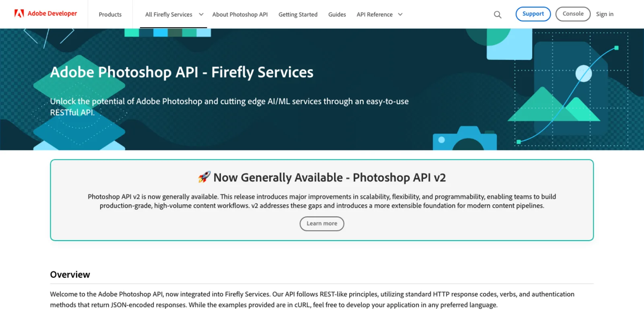Click the Learn more button
This screenshot has height=313, width=644.
point(322,224)
